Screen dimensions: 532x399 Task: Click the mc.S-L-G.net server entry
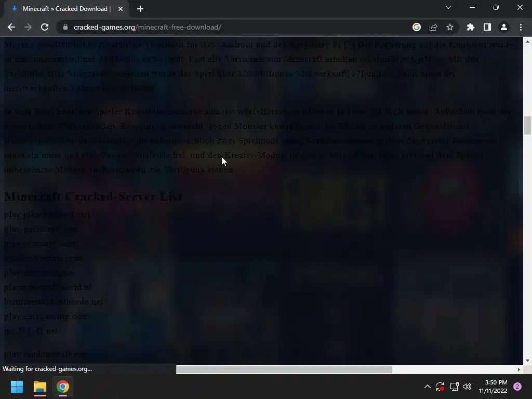31,330
